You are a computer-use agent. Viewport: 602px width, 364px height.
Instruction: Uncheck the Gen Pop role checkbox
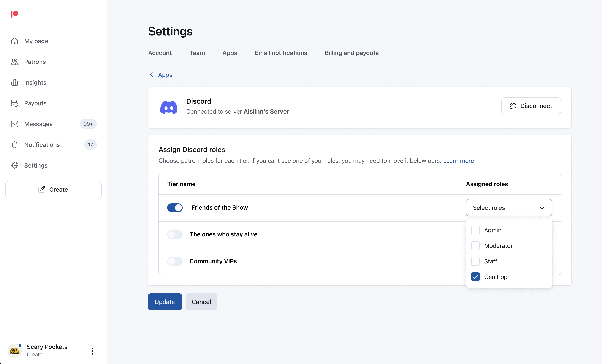point(475,277)
